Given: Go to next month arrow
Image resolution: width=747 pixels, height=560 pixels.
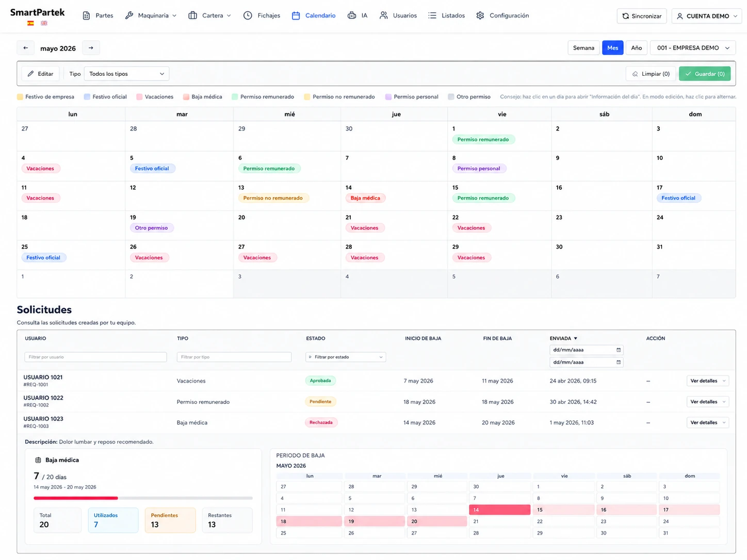Looking at the screenshot, I should 91,48.
